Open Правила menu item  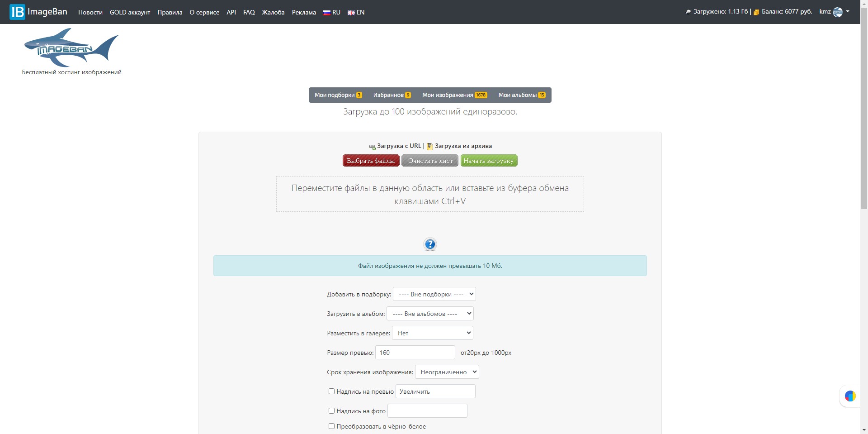point(170,12)
